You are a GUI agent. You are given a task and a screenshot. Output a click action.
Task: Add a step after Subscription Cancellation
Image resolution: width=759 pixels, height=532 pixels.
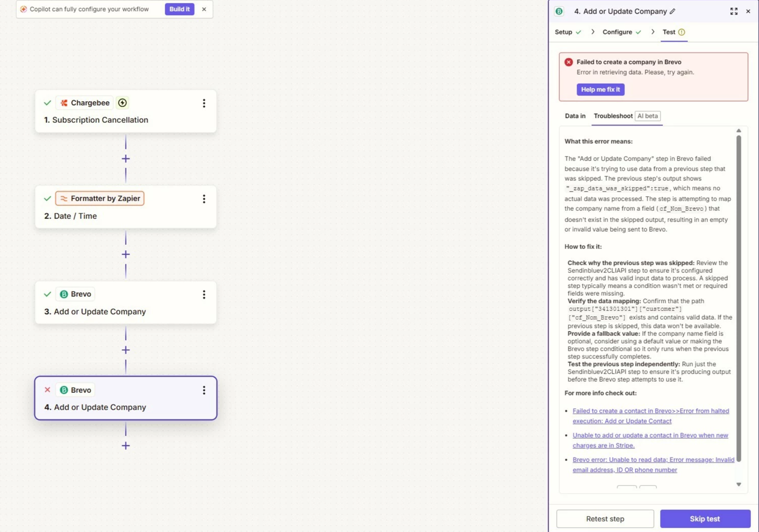click(125, 159)
